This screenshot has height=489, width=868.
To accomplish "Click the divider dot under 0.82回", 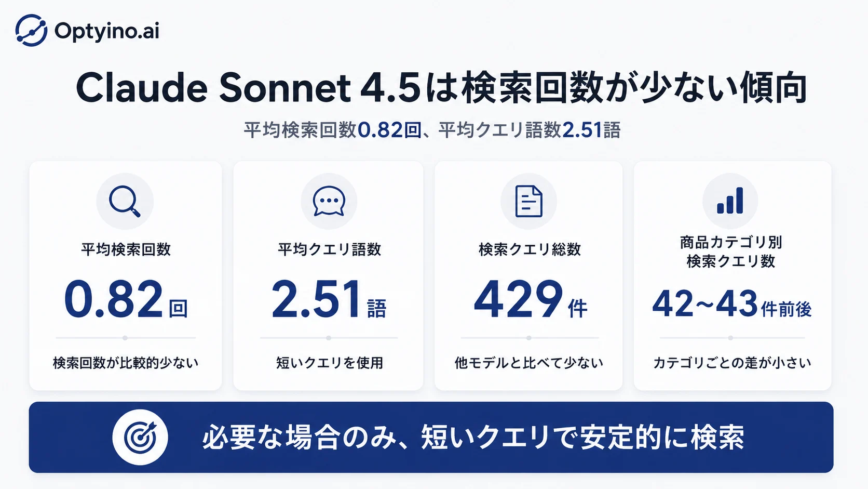I will (x=125, y=338).
